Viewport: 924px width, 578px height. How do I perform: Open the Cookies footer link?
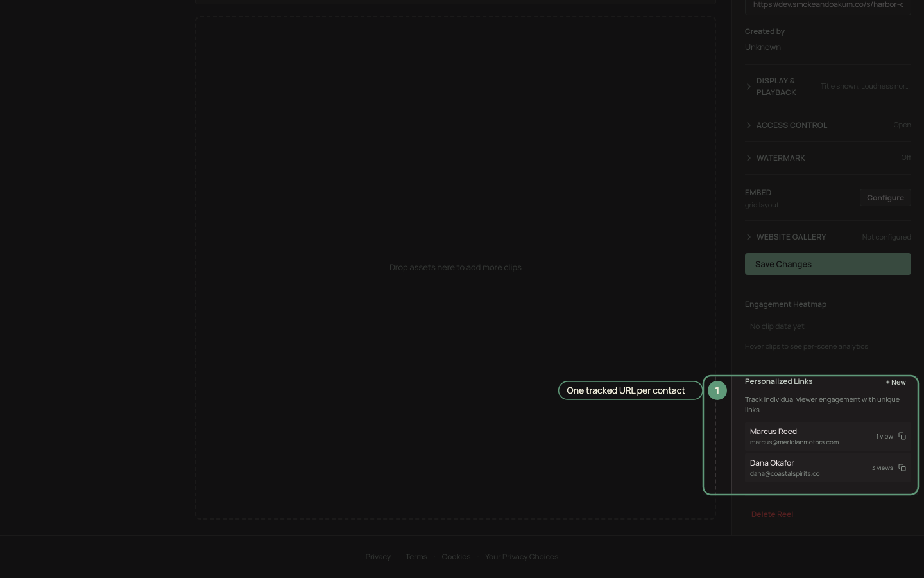pyautogui.click(x=456, y=557)
